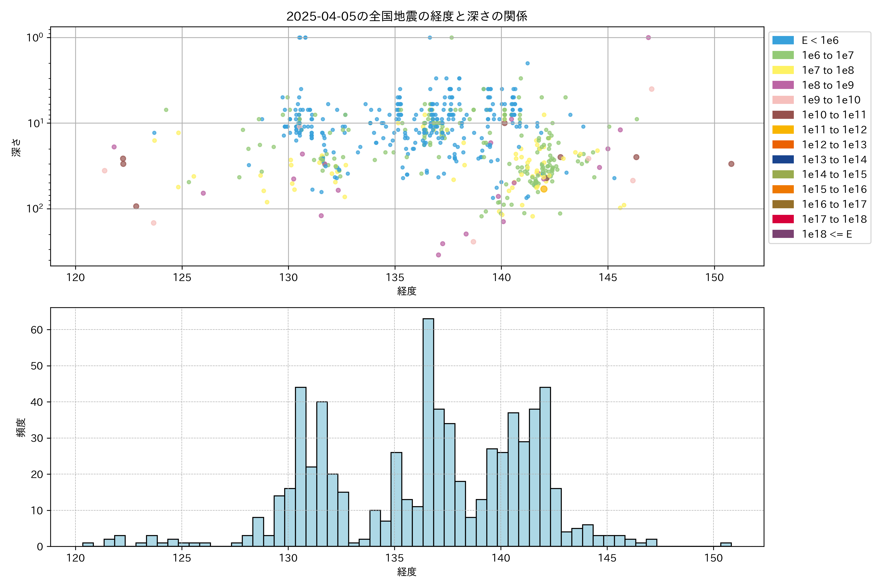Screen dimensions: 882x588
Task: Click the purple '1e8 to 1e9' legend swatch
Action: (x=783, y=85)
